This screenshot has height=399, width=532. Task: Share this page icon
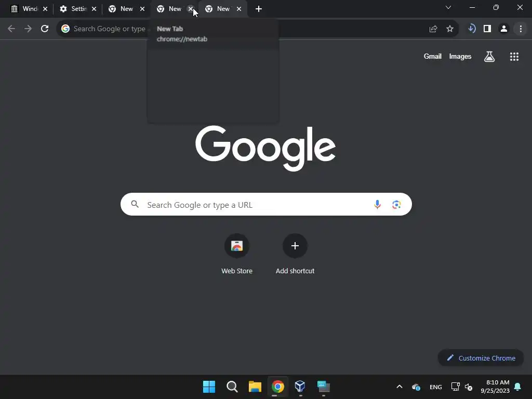coord(433,29)
